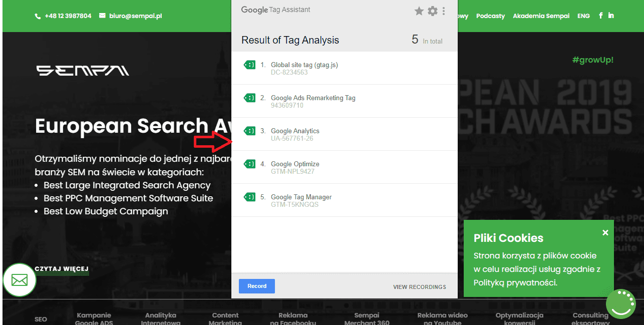Open the Global site tag (gtag.js) entry
644x325 pixels.
pos(345,68)
